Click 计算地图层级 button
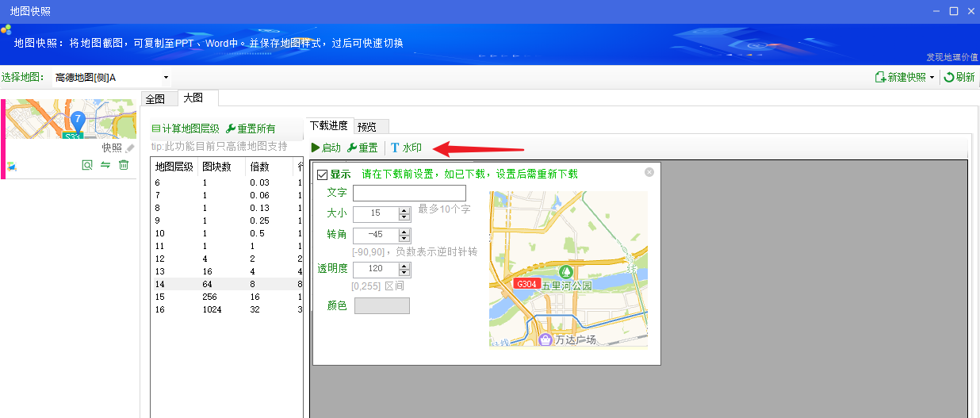This screenshot has width=980, height=418. (x=186, y=128)
